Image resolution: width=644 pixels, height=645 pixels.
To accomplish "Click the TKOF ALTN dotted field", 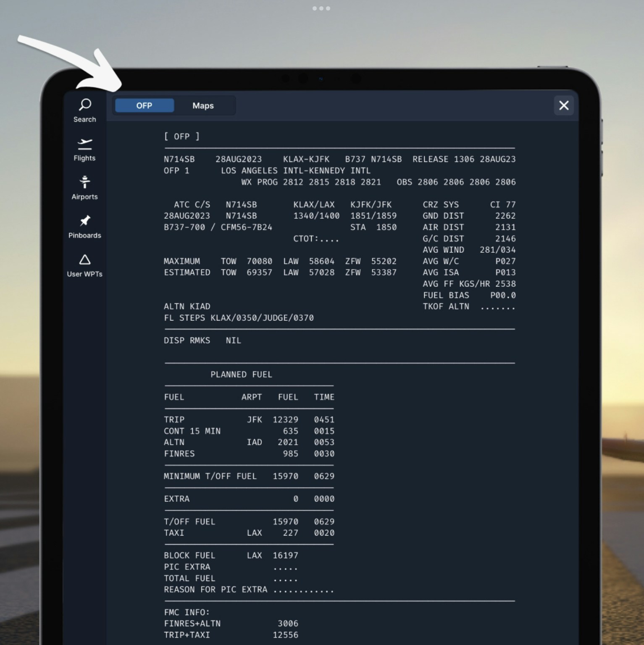I will tap(498, 307).
